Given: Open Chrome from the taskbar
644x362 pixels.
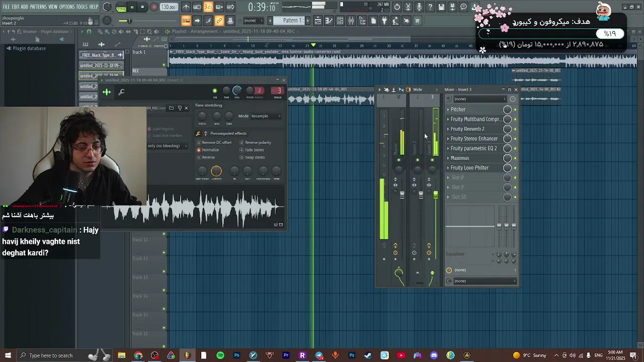Looking at the screenshot, I should click(138, 355).
